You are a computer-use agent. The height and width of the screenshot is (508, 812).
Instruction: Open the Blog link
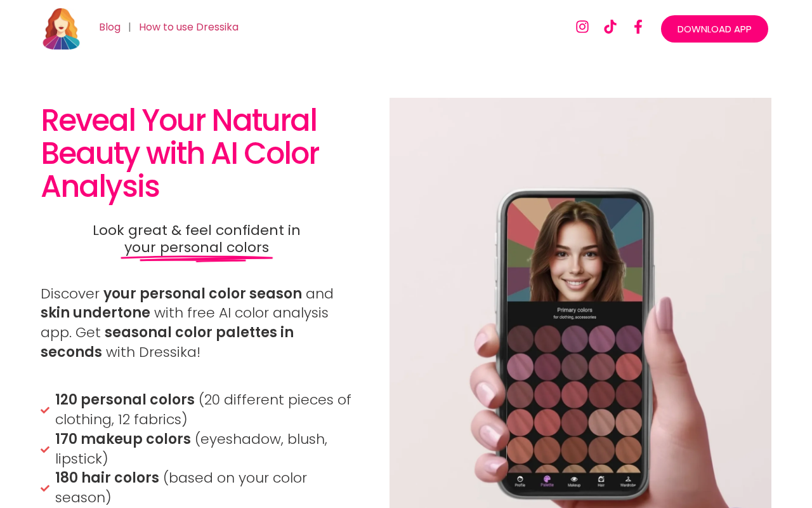pyautogui.click(x=110, y=27)
